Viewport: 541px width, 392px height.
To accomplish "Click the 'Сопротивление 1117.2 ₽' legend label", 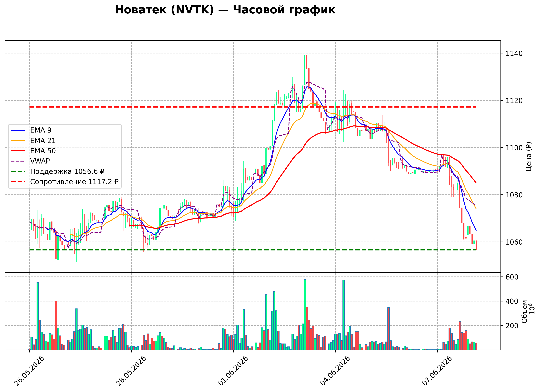I will 74,182.
